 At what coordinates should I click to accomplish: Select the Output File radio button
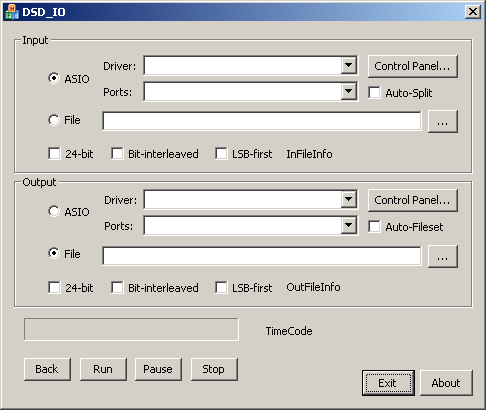[x=54, y=253]
